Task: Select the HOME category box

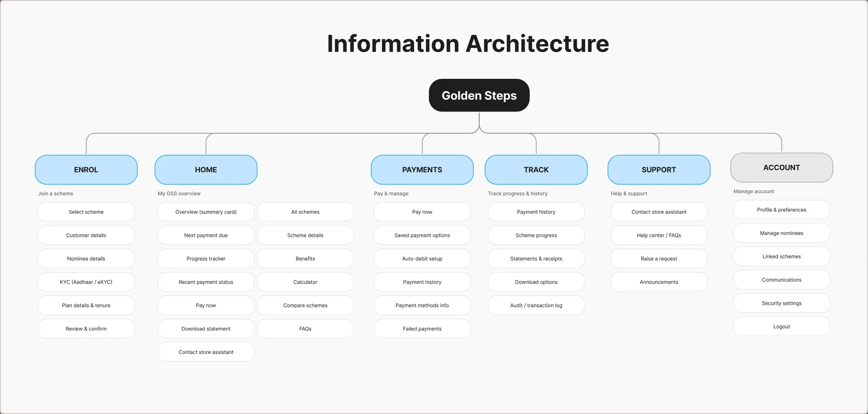Action: point(206,170)
